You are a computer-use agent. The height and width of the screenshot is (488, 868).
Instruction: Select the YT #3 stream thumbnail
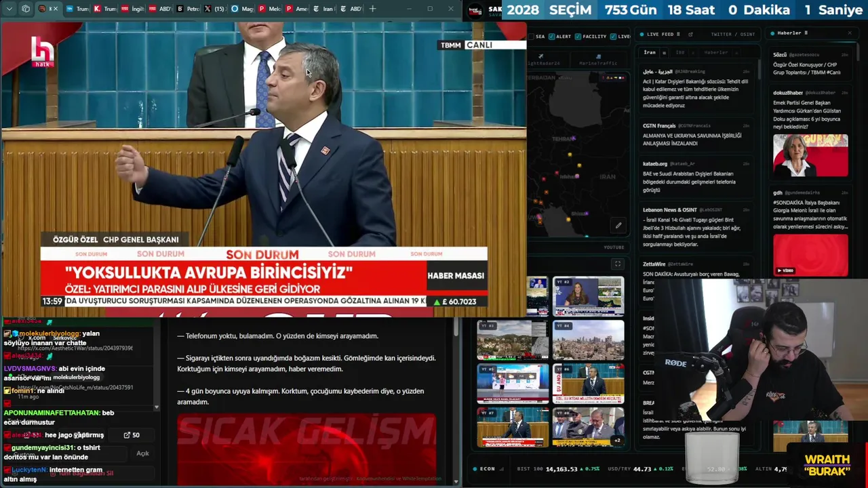tap(513, 340)
